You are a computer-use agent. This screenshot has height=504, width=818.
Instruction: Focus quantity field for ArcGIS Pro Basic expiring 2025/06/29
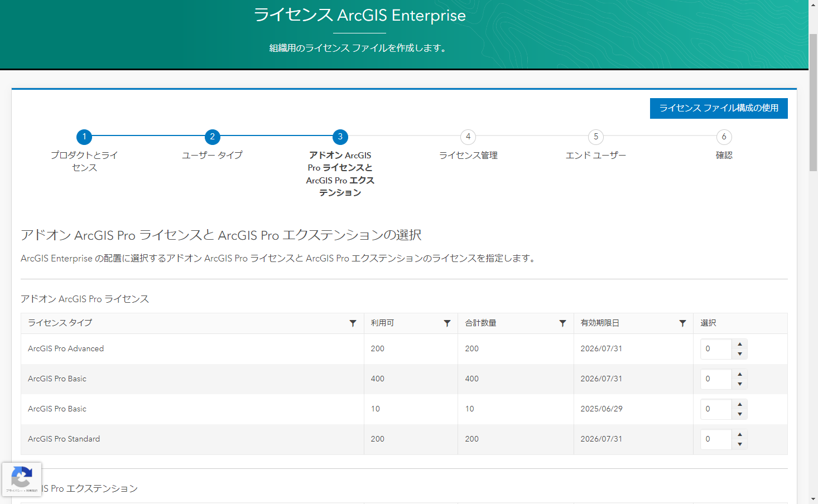716,409
